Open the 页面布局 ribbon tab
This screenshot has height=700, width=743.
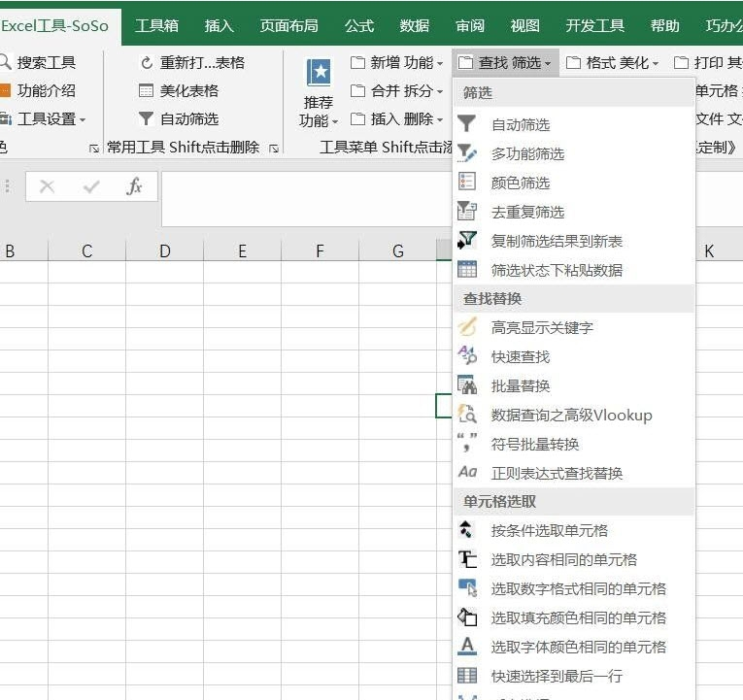[x=289, y=25]
